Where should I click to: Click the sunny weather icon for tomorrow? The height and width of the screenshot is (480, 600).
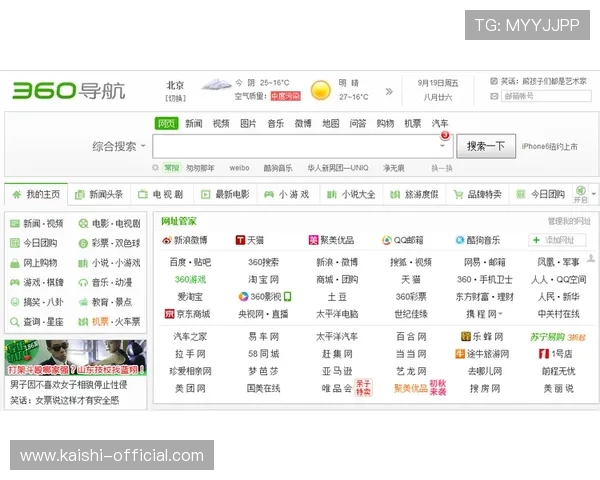click(x=321, y=90)
